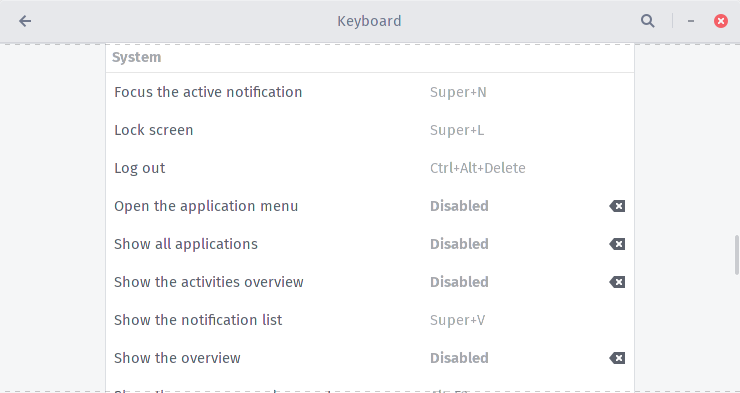Minimize the Keyboard window
Image resolution: width=740 pixels, height=393 pixels.
[691, 21]
